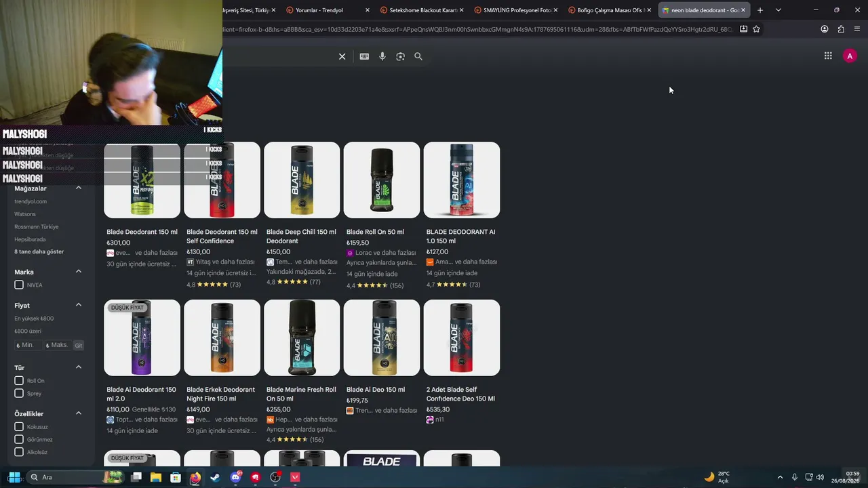Open the volume control in system tray
The width and height of the screenshot is (868, 488).
[x=820, y=477]
